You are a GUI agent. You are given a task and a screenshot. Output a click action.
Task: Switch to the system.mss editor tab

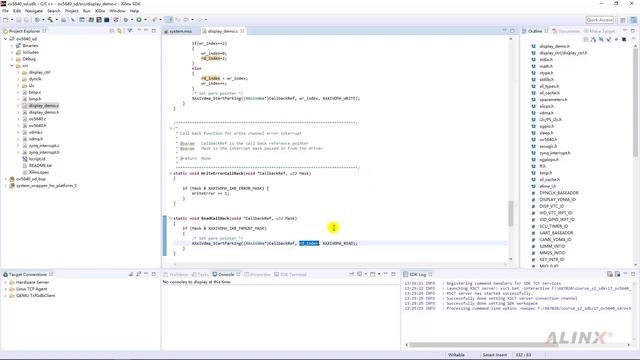click(180, 31)
